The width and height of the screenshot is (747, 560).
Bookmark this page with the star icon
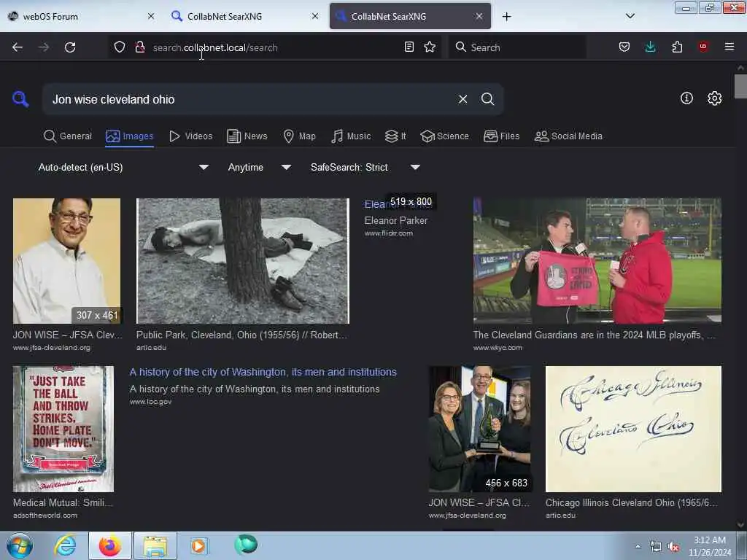[430, 47]
